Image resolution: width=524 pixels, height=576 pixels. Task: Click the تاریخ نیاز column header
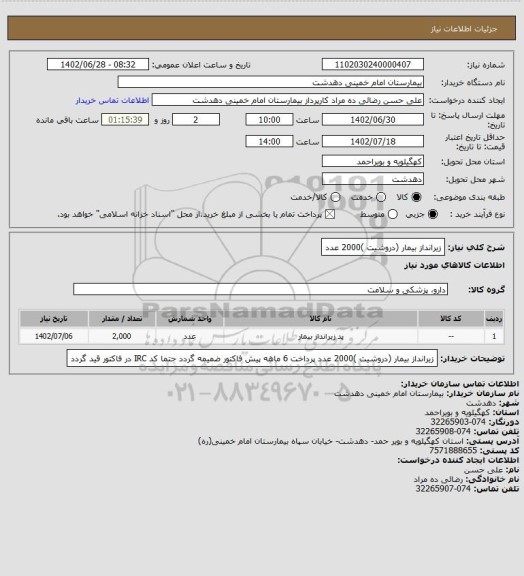click(54, 318)
